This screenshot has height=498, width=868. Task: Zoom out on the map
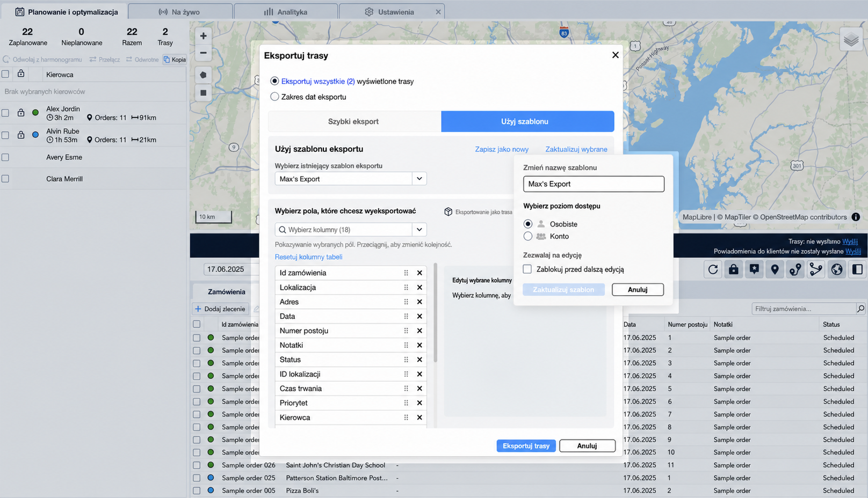click(203, 53)
